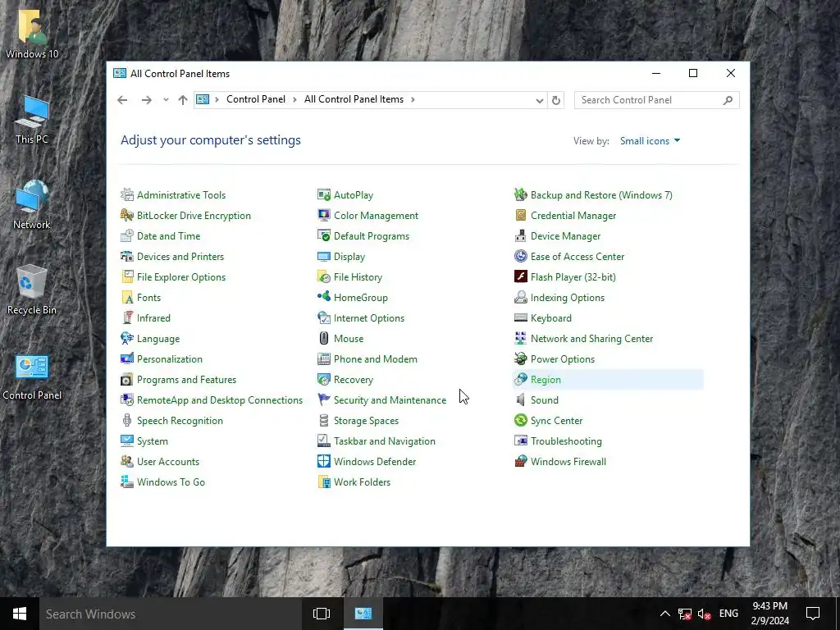Select the Recycle Bin desktop icon
Image resolution: width=840 pixels, height=630 pixels.
coord(32,290)
